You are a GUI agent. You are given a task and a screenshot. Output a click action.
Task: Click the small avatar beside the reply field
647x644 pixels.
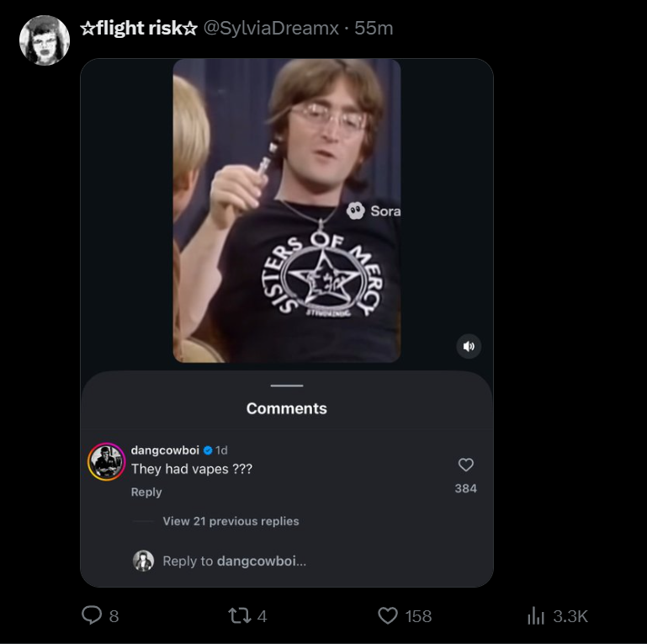point(144,561)
